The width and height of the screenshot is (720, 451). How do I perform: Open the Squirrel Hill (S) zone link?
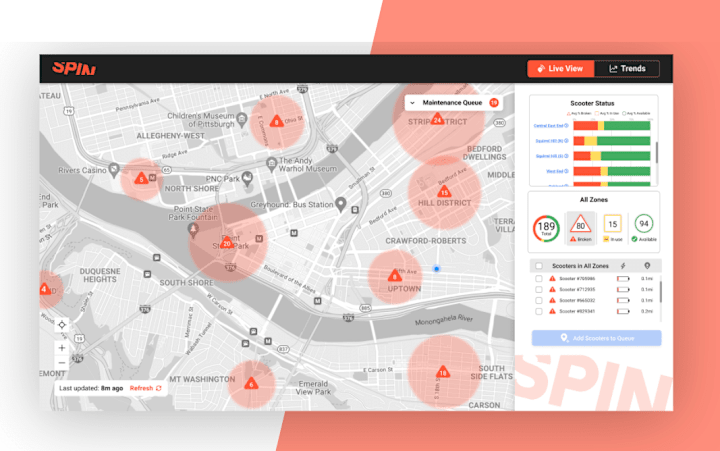tap(552, 156)
